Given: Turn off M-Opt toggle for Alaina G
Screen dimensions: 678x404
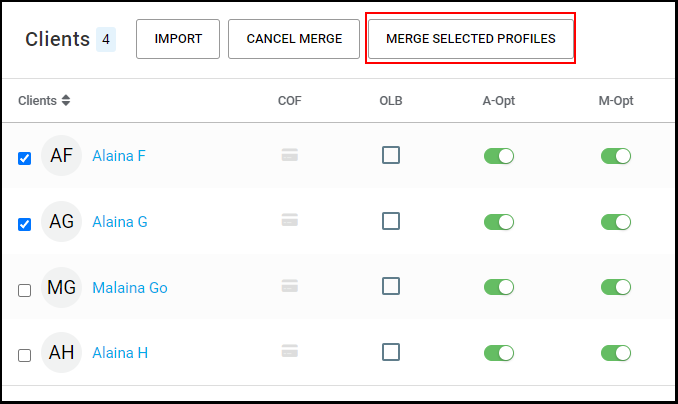Looking at the screenshot, I should pos(616,222).
